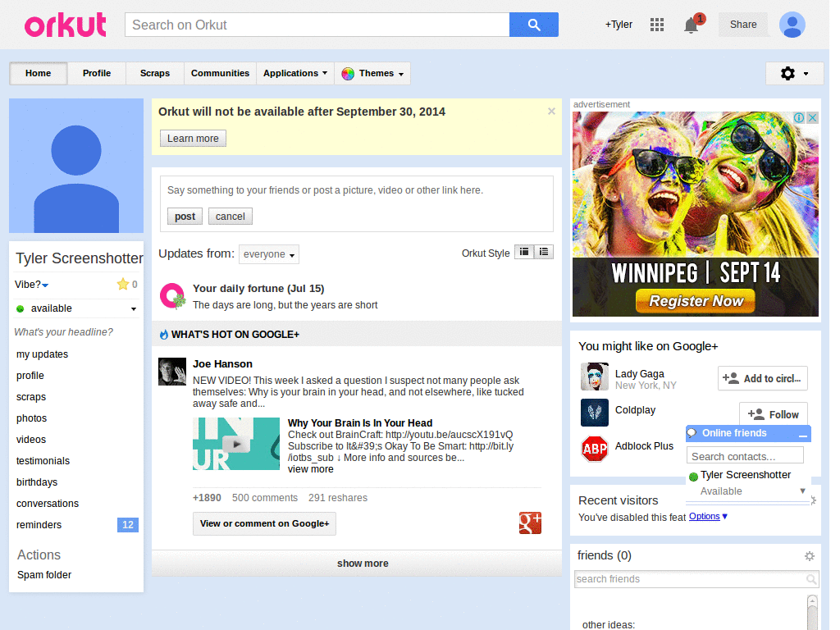Image resolution: width=840 pixels, height=630 pixels.
Task: Minimize the Online friends chat panel
Action: coord(802,436)
